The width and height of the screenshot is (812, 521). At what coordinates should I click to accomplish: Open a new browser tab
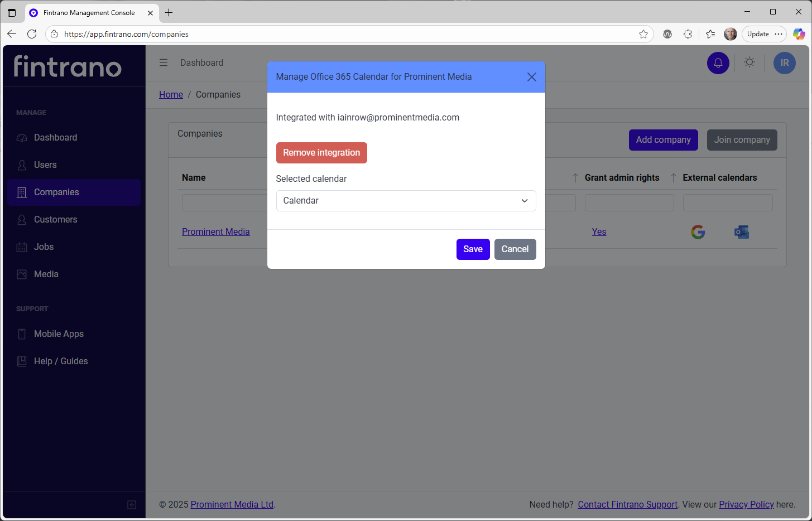[x=169, y=13]
